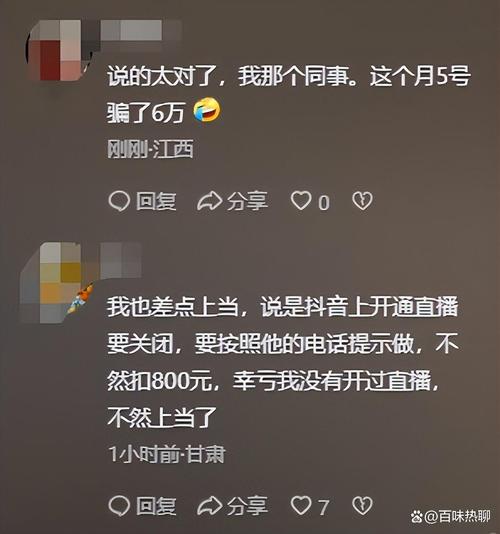Select the comment text about 抖音 live scam
Image resolution: width=500 pixels, height=534 pixels.
click(x=283, y=362)
